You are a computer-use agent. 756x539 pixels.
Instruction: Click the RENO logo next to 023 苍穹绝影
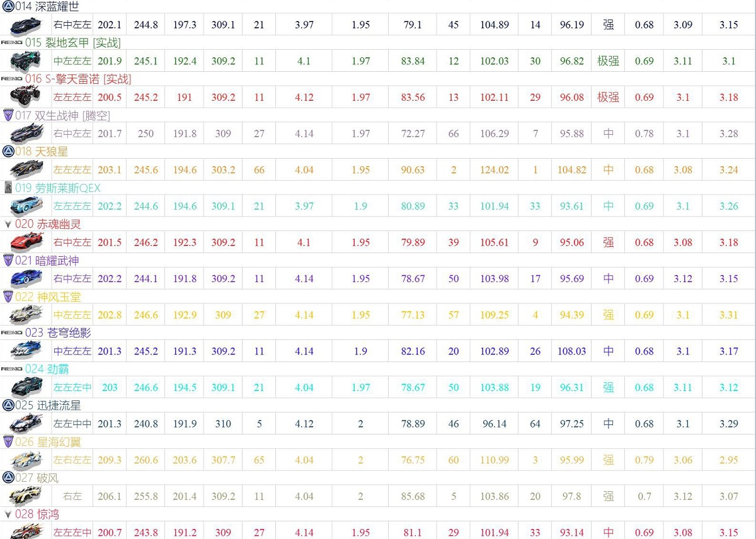pos(11,332)
